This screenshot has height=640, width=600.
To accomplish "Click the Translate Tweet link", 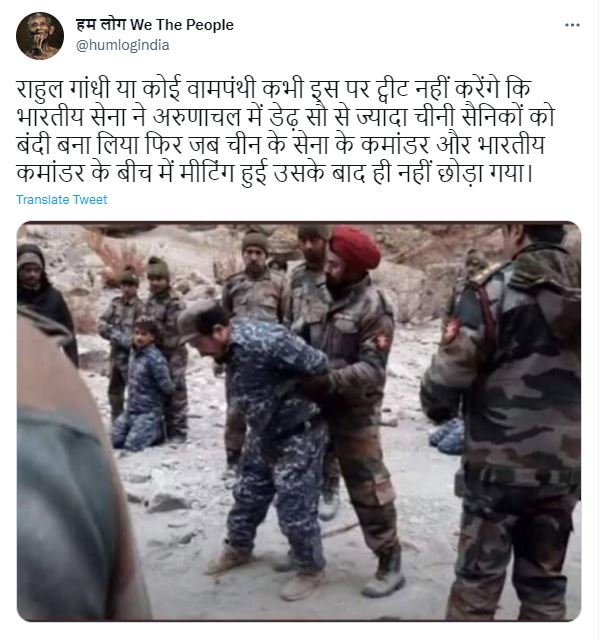I will [x=62, y=200].
